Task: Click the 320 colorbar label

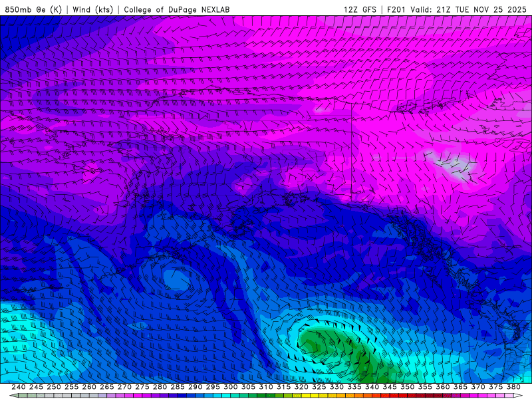Action: pyautogui.click(x=301, y=387)
